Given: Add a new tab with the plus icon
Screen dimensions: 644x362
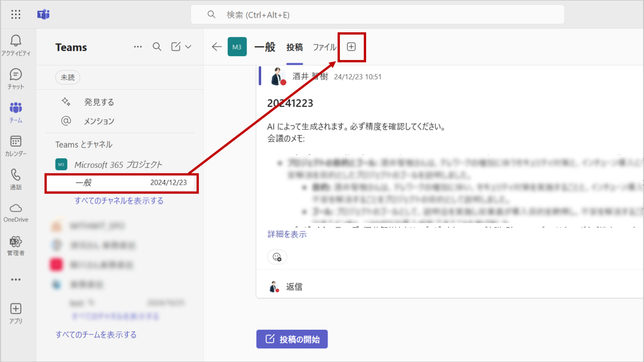Looking at the screenshot, I should 351,47.
